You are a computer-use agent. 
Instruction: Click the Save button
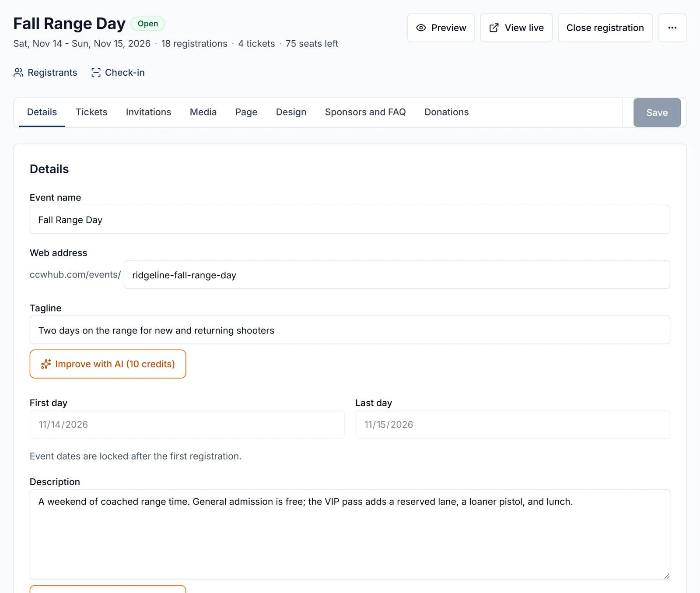click(x=657, y=112)
